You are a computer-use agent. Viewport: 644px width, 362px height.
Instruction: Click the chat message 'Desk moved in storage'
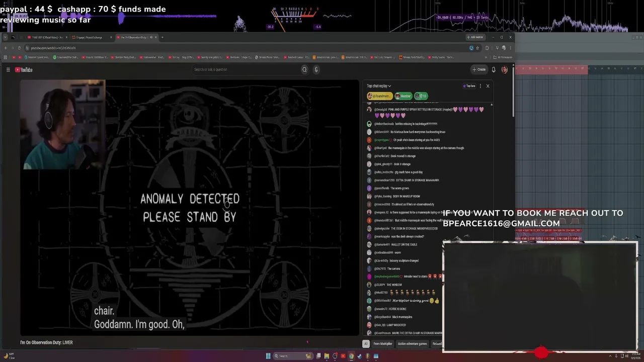(403, 156)
